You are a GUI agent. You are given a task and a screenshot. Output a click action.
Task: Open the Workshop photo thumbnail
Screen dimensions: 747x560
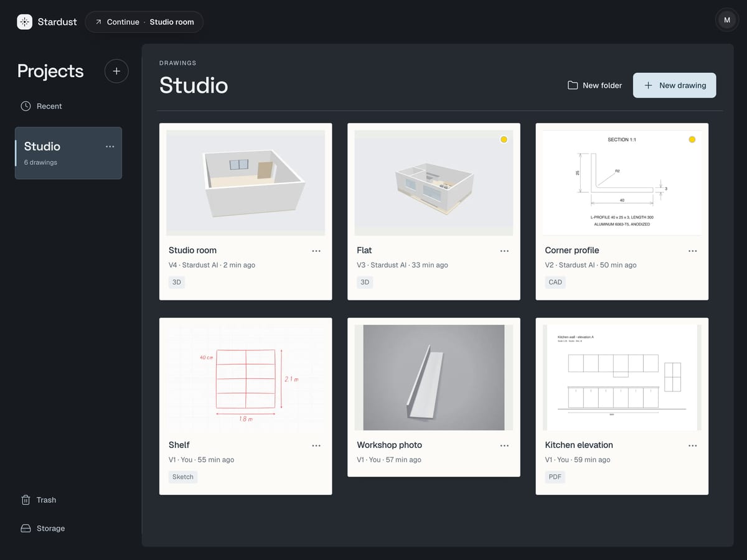[434, 377]
